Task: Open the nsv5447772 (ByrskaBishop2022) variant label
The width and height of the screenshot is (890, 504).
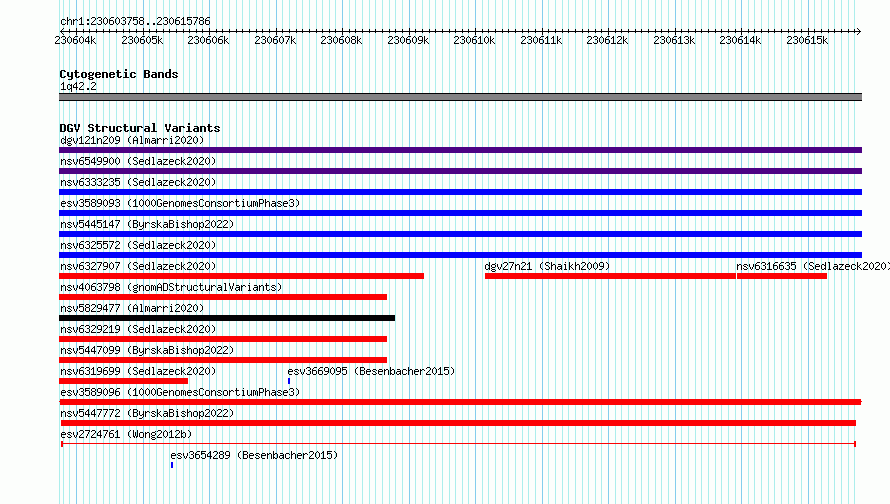Action: pos(147,413)
